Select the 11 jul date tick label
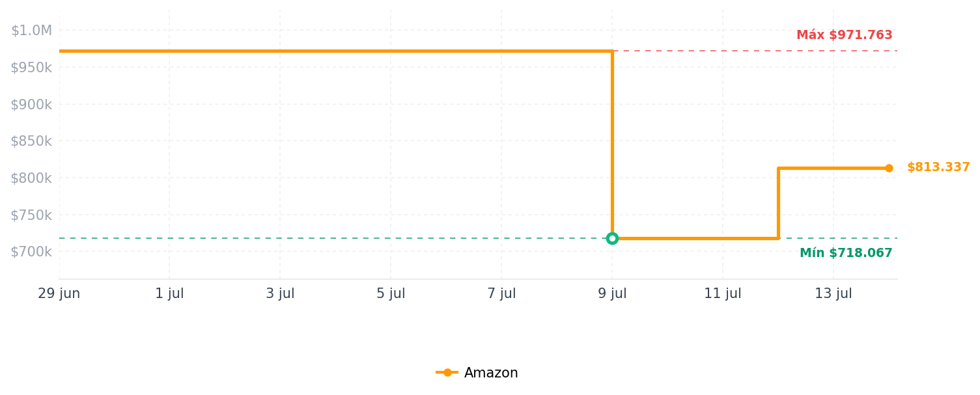The image size is (980, 395). pyautogui.click(x=723, y=293)
